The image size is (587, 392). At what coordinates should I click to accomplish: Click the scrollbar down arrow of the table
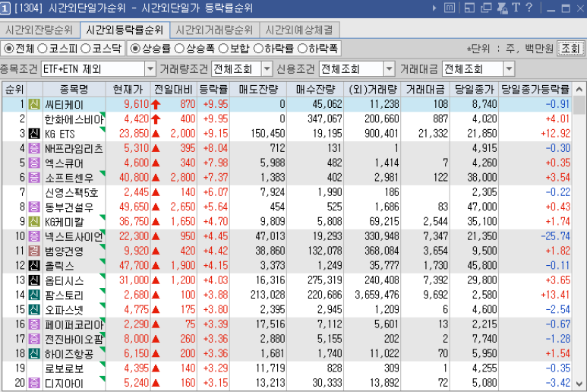click(x=579, y=384)
